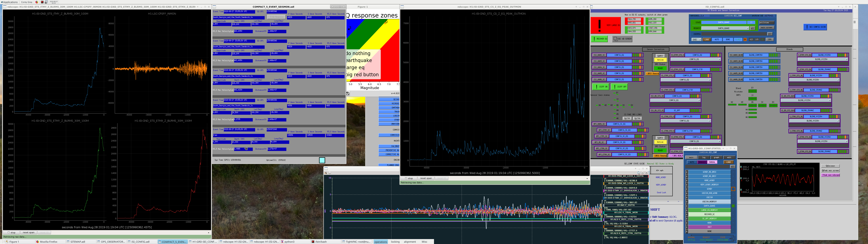This screenshot has height=244, width=868.
Task: Turn off ISIFF with the ISIFF OFF button
Action: pos(619,87)
